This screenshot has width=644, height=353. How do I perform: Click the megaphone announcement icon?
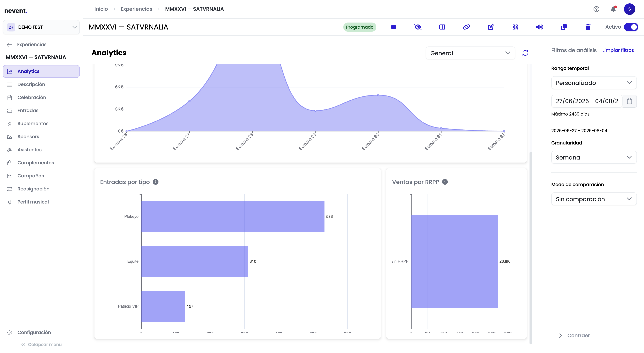(539, 27)
